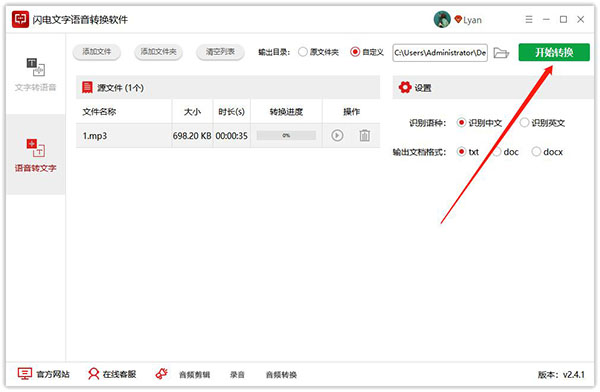Screen dimensions: 600x392
Task: Open the 文字转语音 sidebar tab
Action: [36, 74]
